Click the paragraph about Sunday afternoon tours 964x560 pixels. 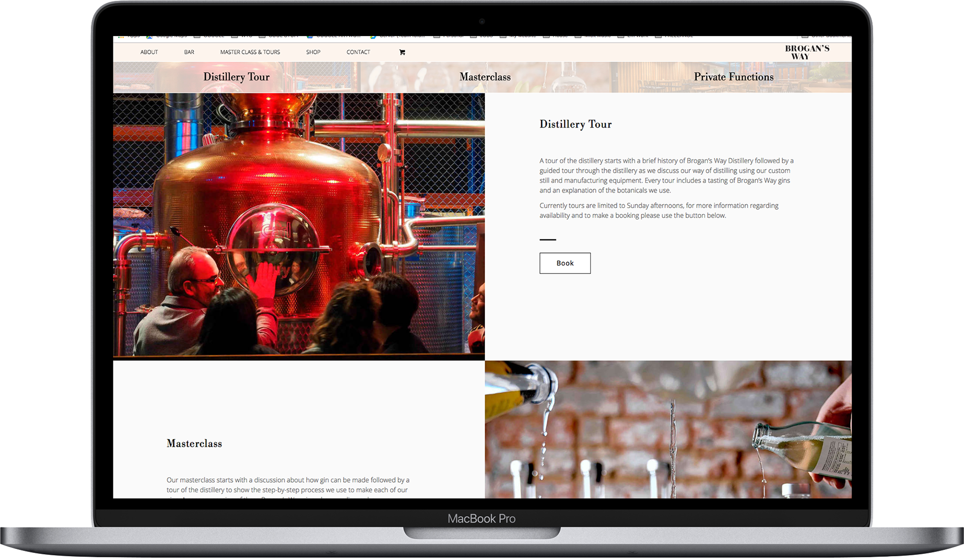tap(659, 210)
